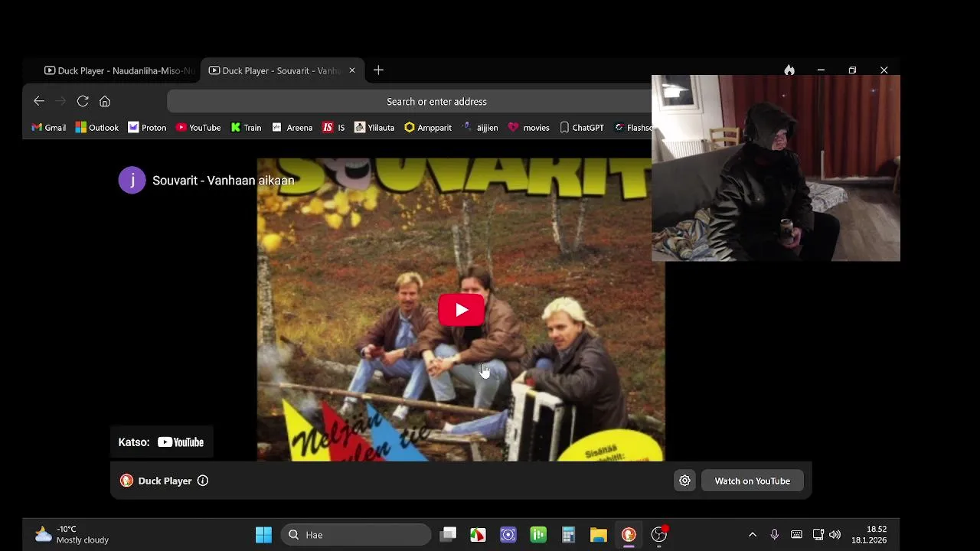
Task: Open File Explorer from taskbar
Action: click(599, 535)
